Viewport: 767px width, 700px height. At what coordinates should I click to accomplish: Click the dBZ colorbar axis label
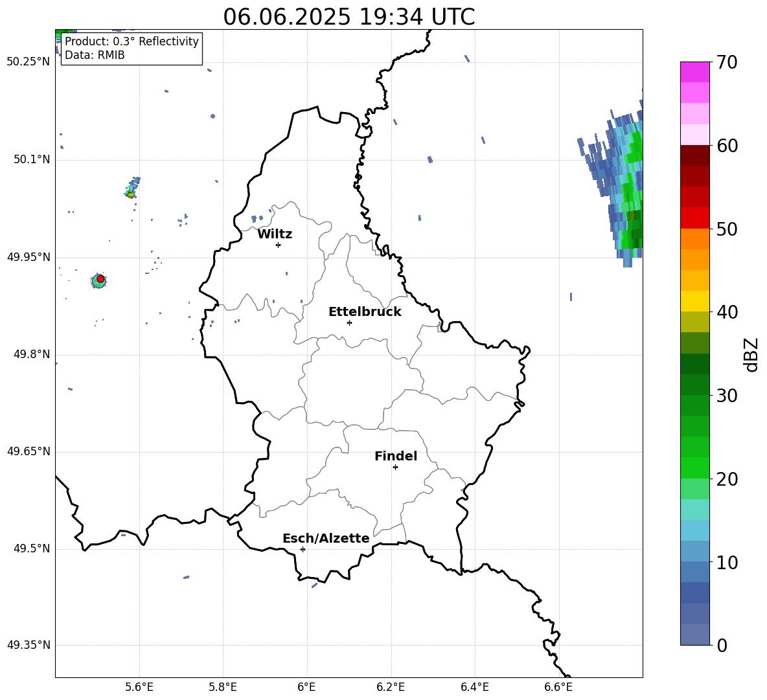coord(752,354)
